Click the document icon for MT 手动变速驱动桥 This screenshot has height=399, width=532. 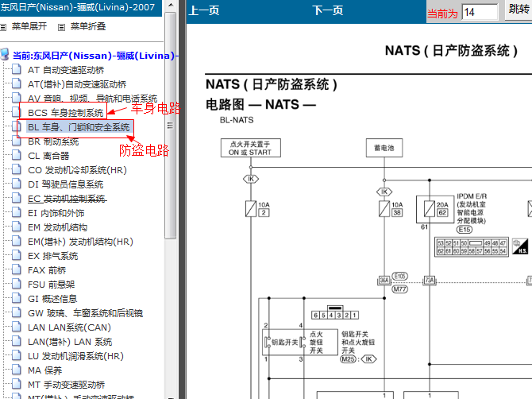[x=17, y=384]
